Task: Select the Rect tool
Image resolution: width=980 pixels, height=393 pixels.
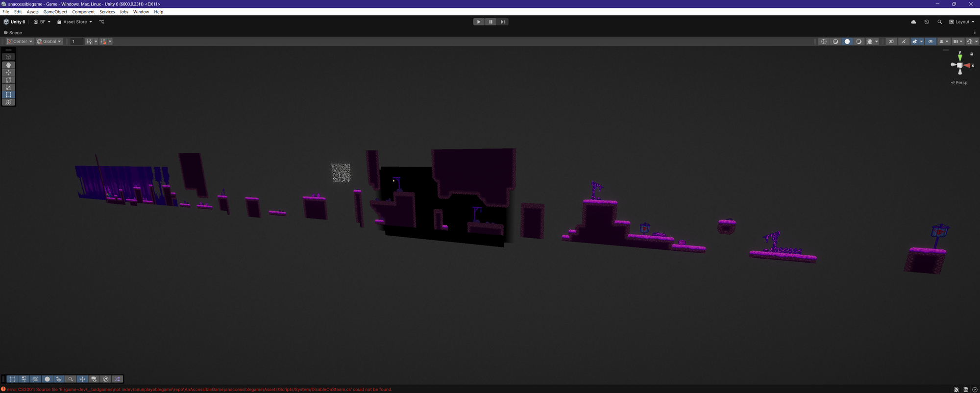Action: 8,95
